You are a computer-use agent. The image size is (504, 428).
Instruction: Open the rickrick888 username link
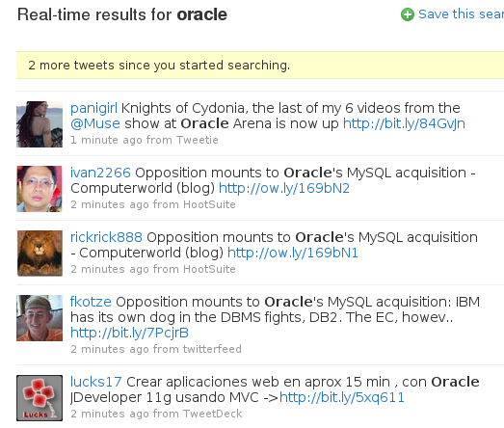pos(106,237)
